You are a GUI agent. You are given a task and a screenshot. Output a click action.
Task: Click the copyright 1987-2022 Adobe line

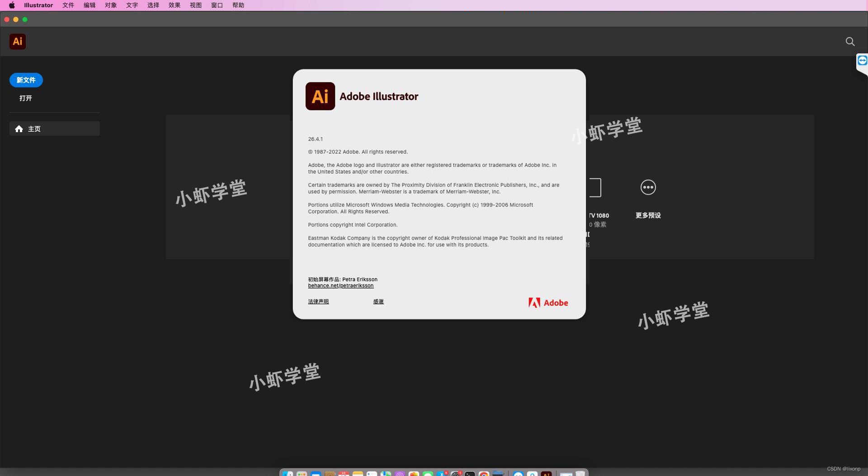[x=358, y=152]
